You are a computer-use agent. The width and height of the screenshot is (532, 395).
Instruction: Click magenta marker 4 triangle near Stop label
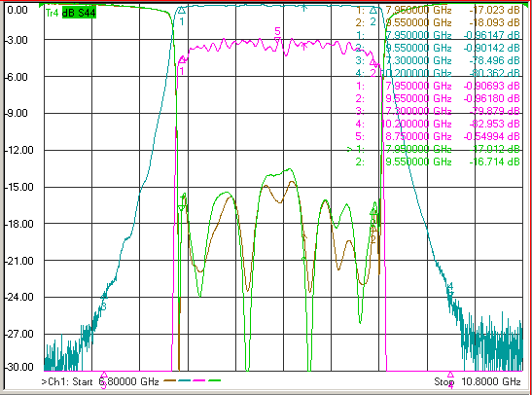(450, 375)
